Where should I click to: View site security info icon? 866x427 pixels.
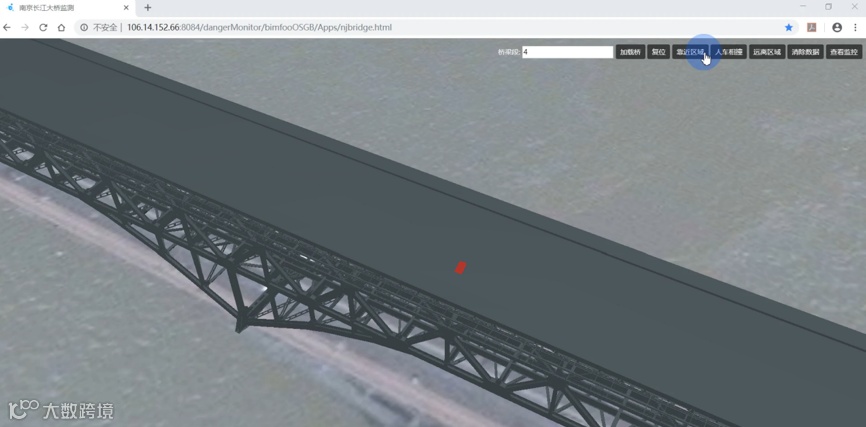tap(85, 27)
